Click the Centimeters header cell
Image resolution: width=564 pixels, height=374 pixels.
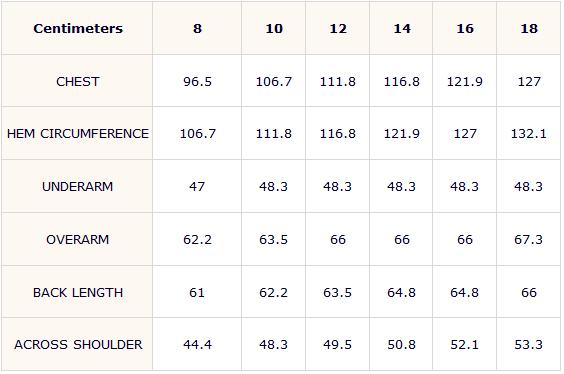[x=78, y=28]
